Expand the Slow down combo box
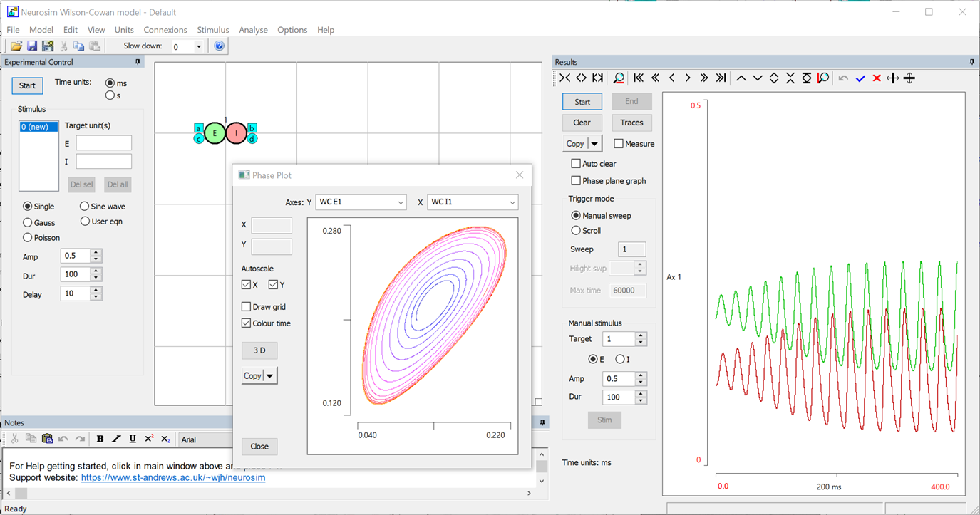 tap(199, 47)
